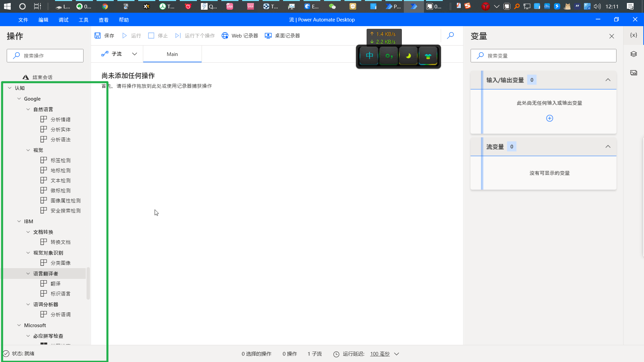Open the Images pane icon
Viewport: 644px width, 362px height.
pyautogui.click(x=633, y=73)
